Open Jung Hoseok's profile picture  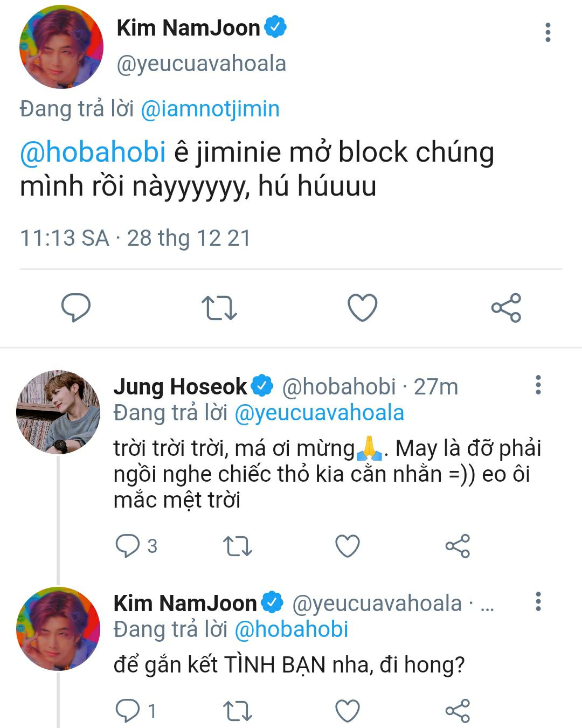(58, 412)
